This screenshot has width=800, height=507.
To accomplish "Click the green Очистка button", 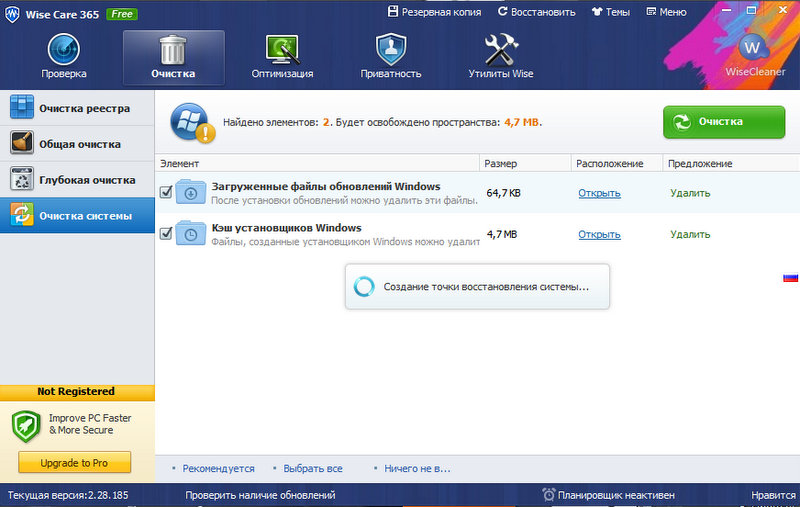I will (x=724, y=122).
